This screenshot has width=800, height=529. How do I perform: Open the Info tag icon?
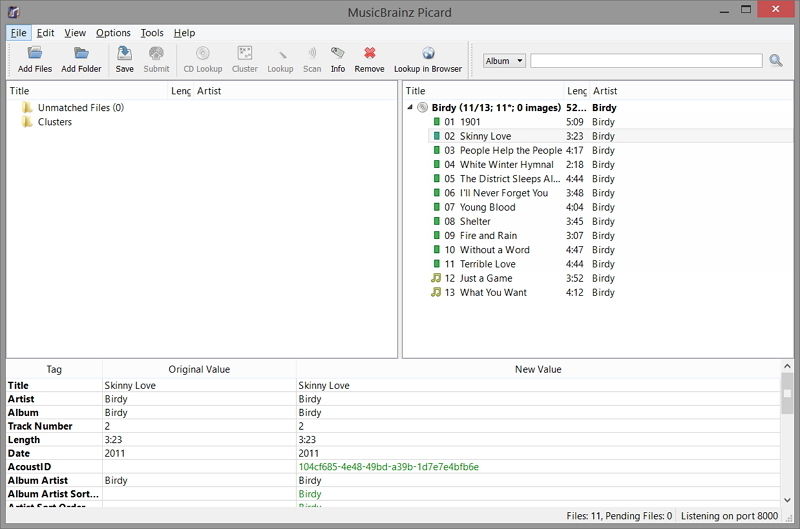point(338,53)
